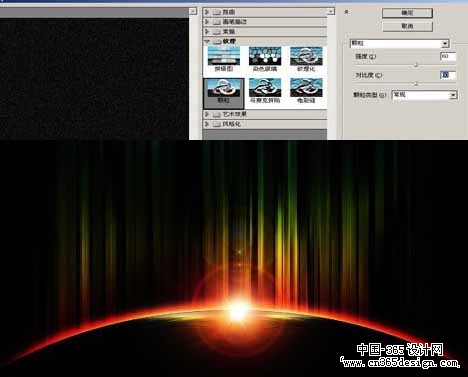
Task: Select the Stained Glass filter thumbnail
Action: point(265,59)
